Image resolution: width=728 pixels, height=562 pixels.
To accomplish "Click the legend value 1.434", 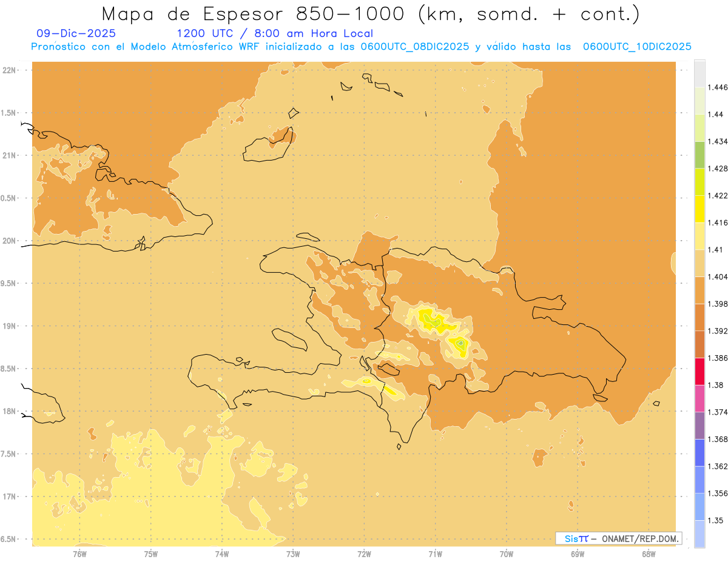I will (x=718, y=141).
